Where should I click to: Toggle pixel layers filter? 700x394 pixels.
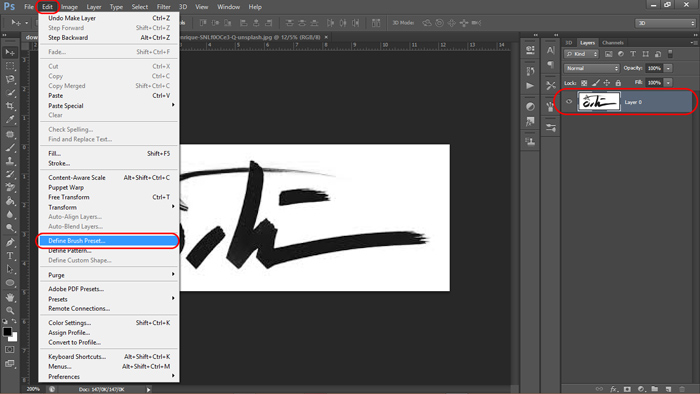pyautogui.click(x=608, y=54)
